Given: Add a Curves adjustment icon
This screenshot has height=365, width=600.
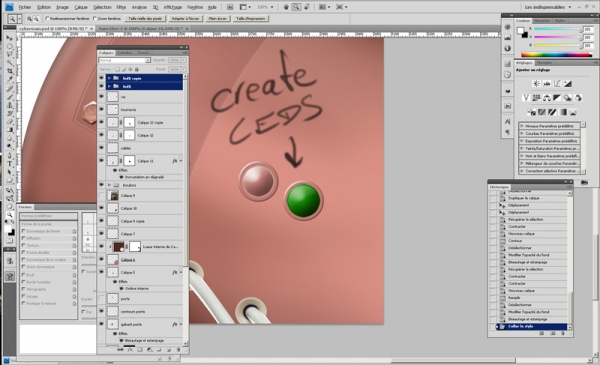Looking at the screenshot, I should [x=557, y=83].
